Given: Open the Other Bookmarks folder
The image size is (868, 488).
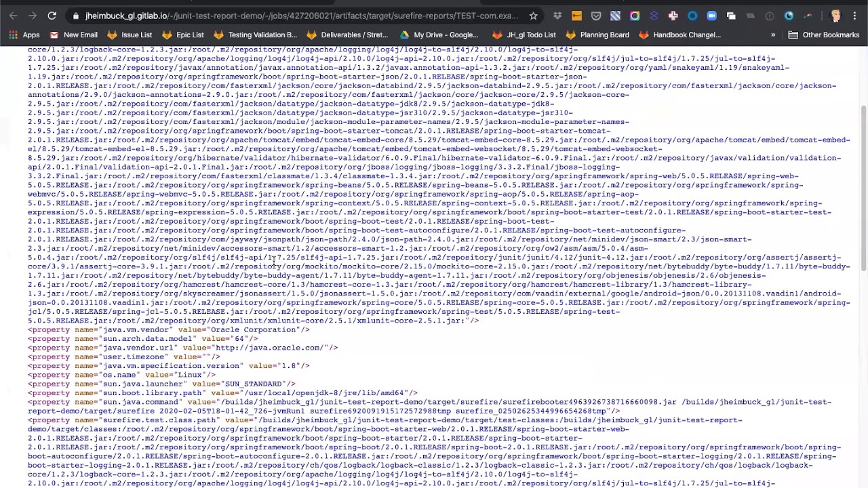Looking at the screenshot, I should pos(823,35).
